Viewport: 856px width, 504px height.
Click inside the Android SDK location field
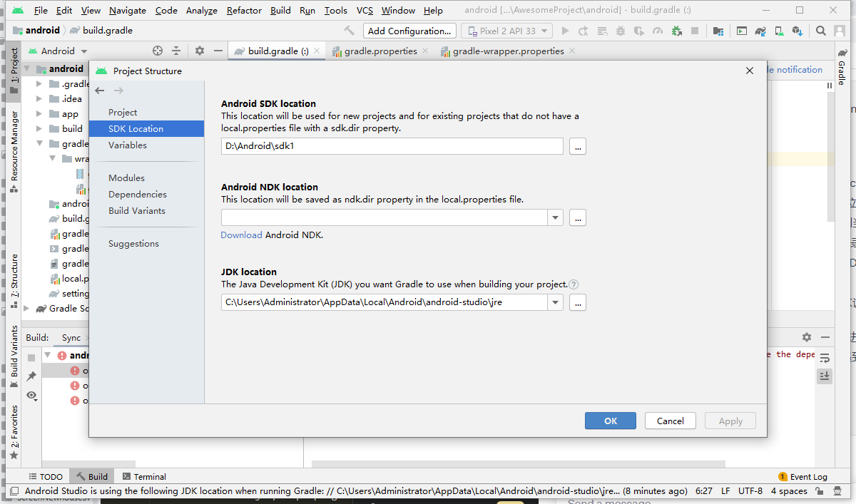[391, 145]
